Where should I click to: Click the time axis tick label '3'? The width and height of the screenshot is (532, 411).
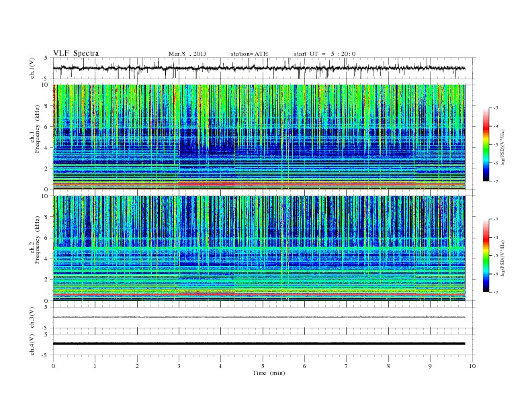point(179,366)
